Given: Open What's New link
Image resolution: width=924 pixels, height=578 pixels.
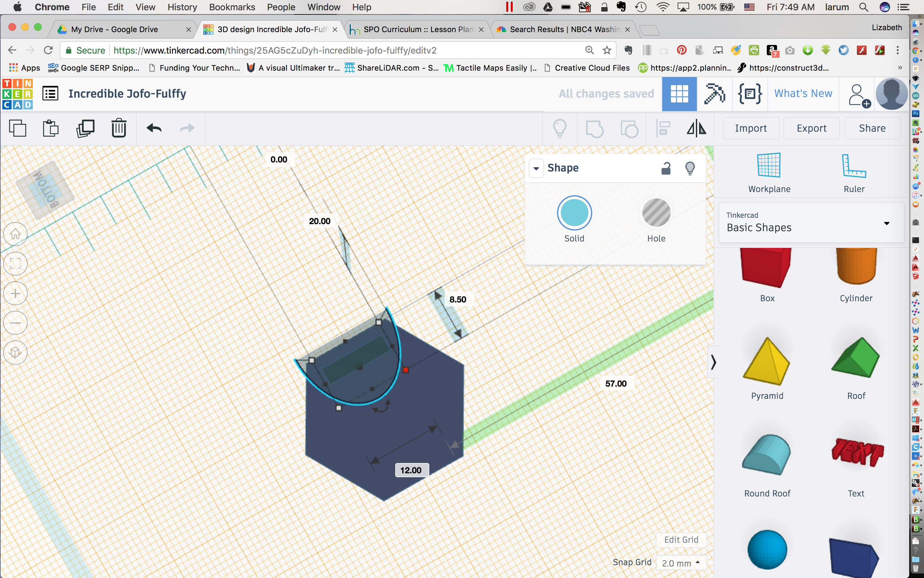Looking at the screenshot, I should pyautogui.click(x=803, y=94).
